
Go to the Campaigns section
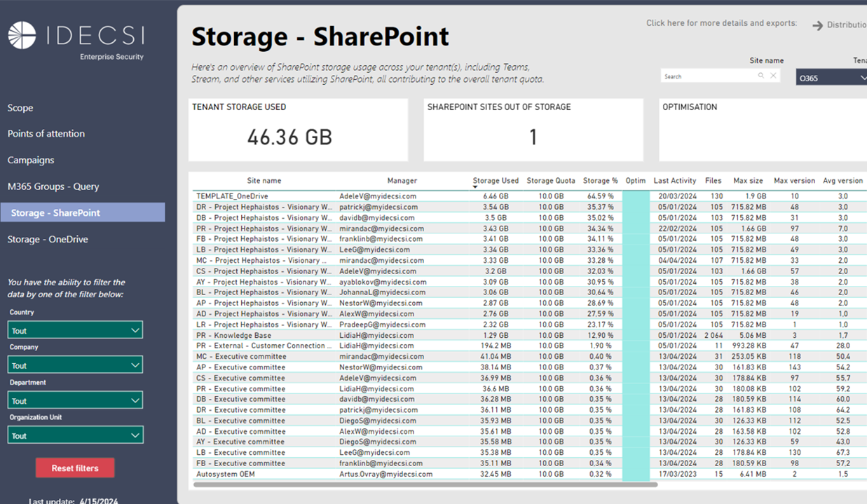pos(30,160)
